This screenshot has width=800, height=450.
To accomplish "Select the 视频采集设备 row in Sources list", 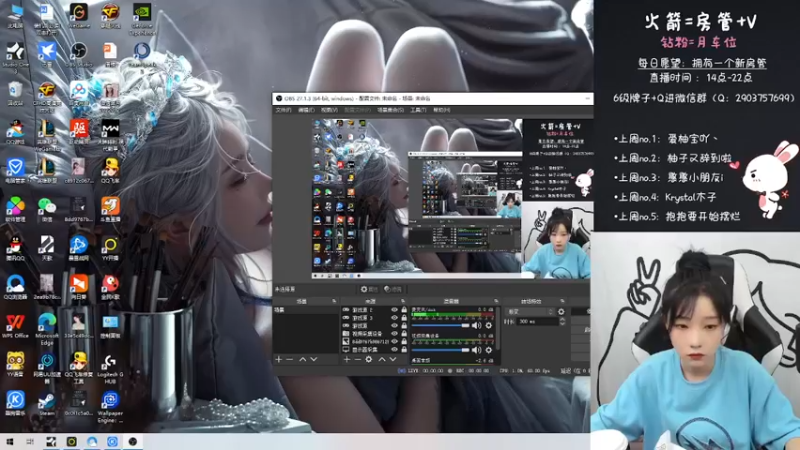I will click(x=374, y=333).
